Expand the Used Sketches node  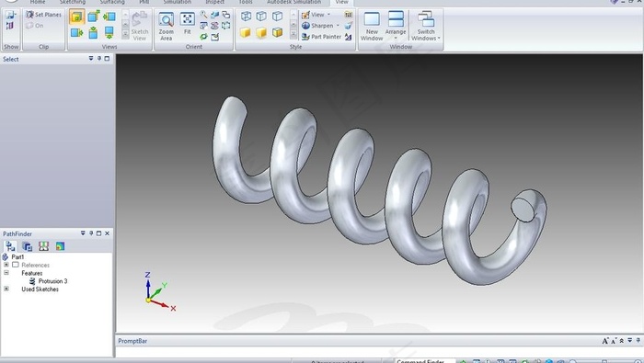6,289
